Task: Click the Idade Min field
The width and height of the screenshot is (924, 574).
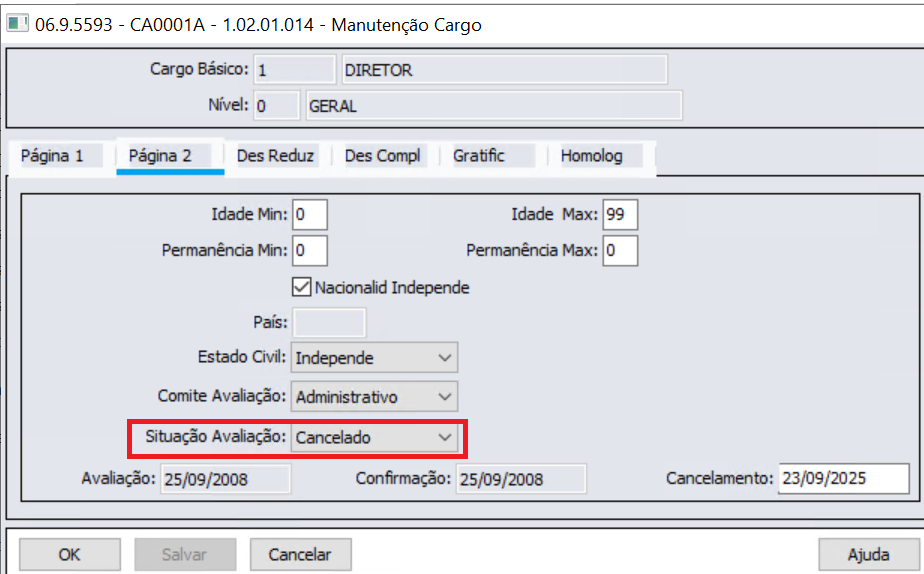Action: click(310, 214)
